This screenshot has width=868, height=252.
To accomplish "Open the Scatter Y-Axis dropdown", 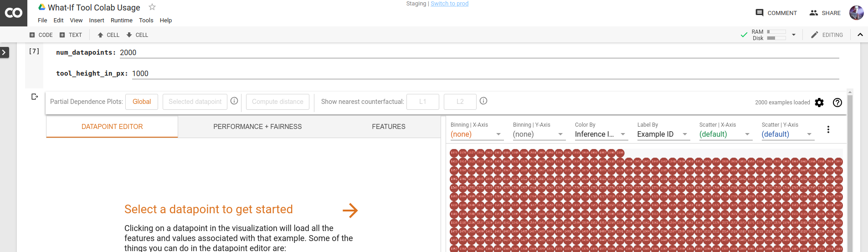I will (x=787, y=134).
